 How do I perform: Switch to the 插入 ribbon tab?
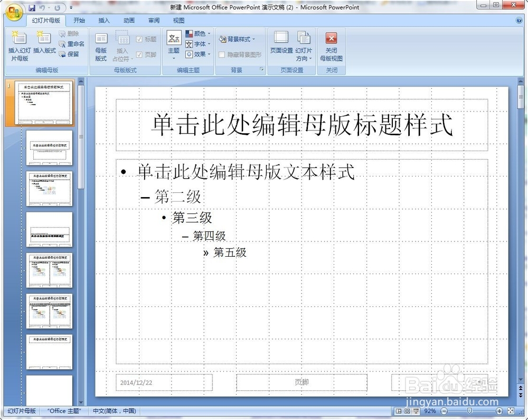coord(103,20)
